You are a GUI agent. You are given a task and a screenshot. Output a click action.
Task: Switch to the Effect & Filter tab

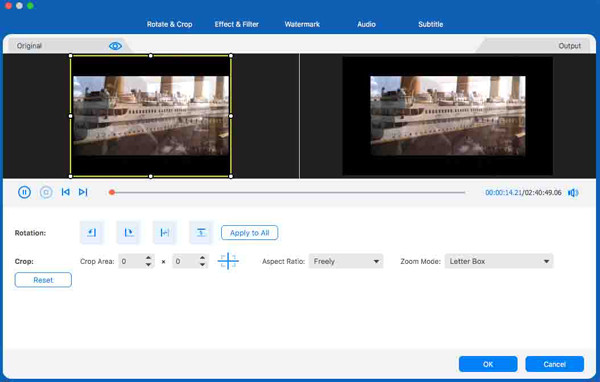click(x=236, y=24)
